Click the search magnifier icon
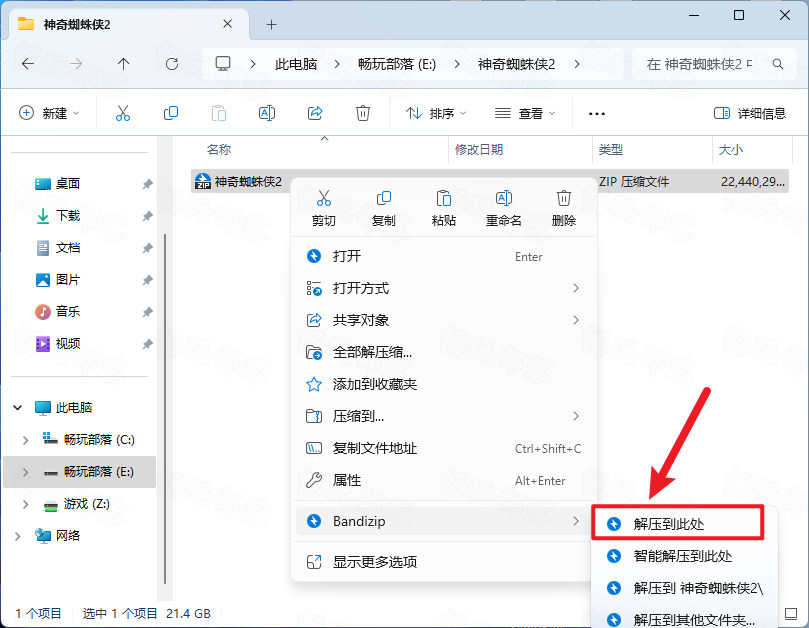809x628 pixels. click(778, 64)
